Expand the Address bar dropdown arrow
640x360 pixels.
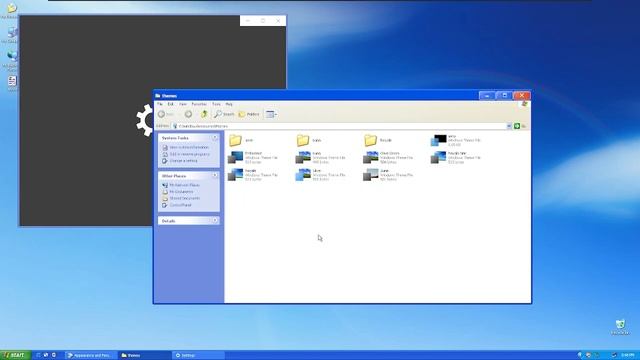click(509, 126)
